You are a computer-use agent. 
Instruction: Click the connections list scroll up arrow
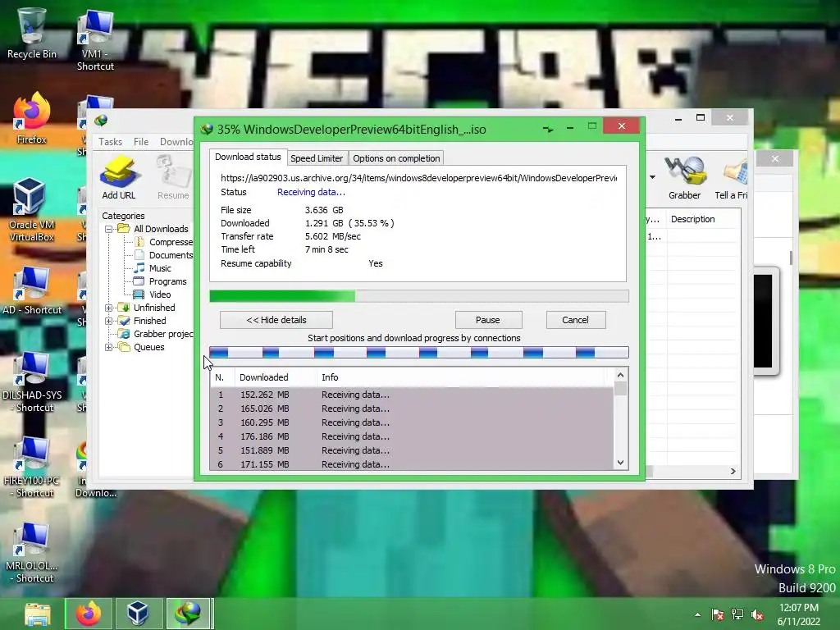point(620,375)
